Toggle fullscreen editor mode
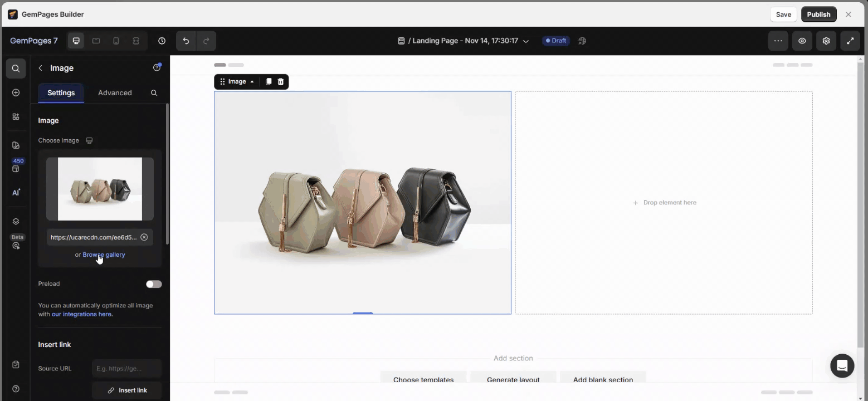 click(850, 41)
